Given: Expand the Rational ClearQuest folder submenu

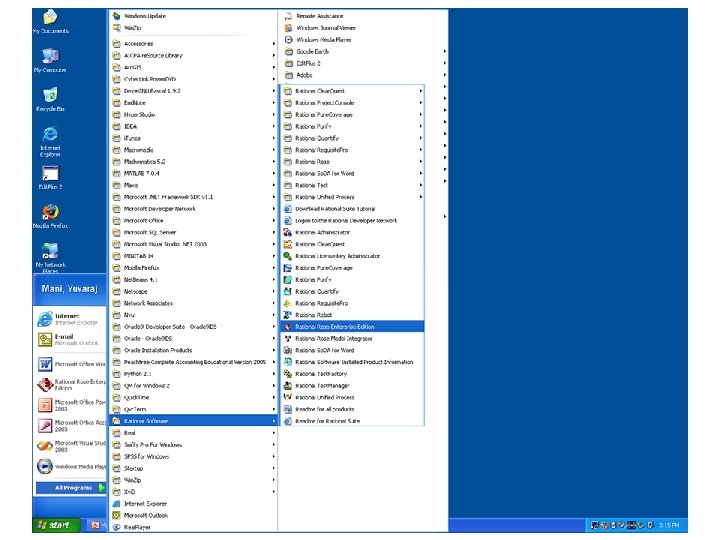Looking at the screenshot, I should pos(352,91).
